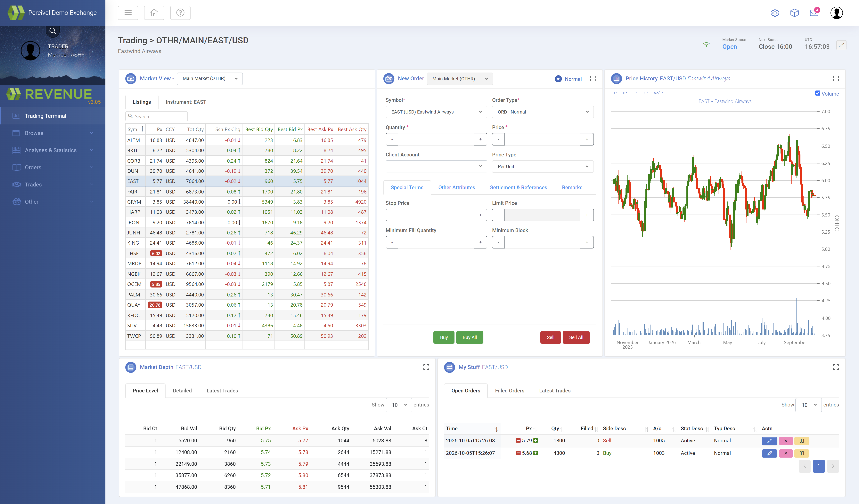
Task: Decrease Price with minus stepper
Action: coord(498,139)
